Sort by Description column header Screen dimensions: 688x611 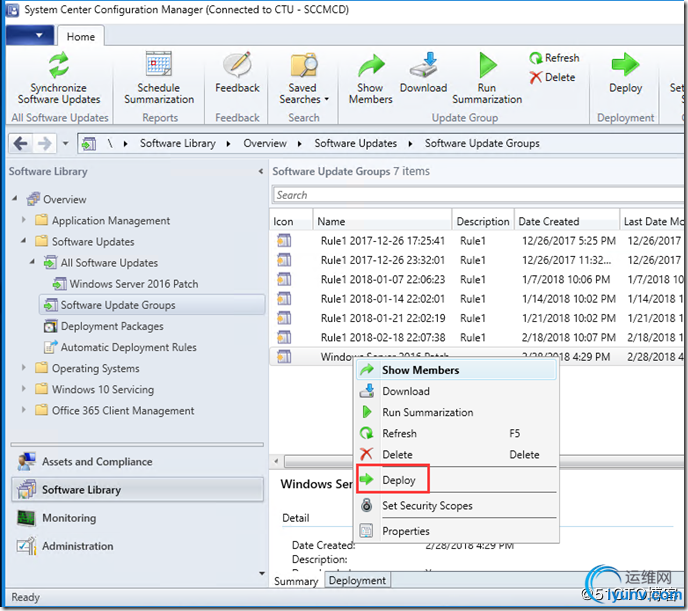pyautogui.click(x=483, y=222)
